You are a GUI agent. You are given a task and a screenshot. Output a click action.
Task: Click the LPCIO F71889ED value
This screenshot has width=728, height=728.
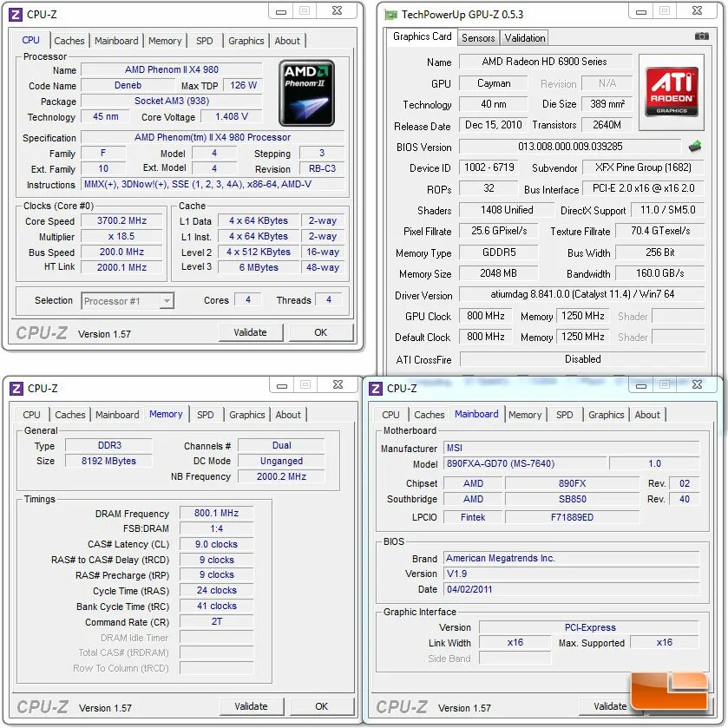[x=572, y=517]
